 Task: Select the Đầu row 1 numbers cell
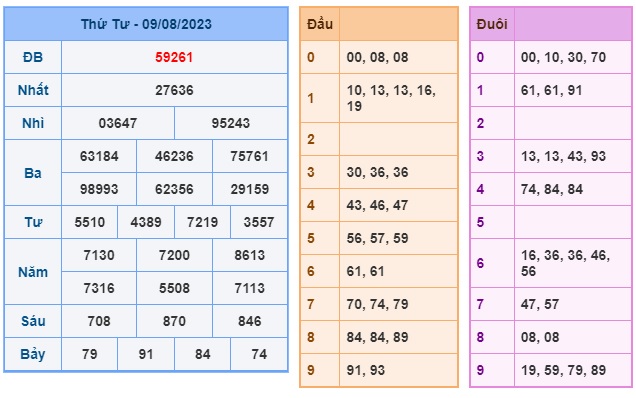click(x=398, y=98)
